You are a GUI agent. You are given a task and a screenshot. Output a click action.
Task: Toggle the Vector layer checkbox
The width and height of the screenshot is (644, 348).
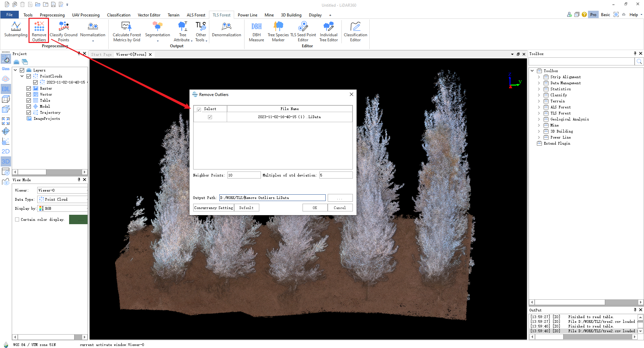coord(29,94)
